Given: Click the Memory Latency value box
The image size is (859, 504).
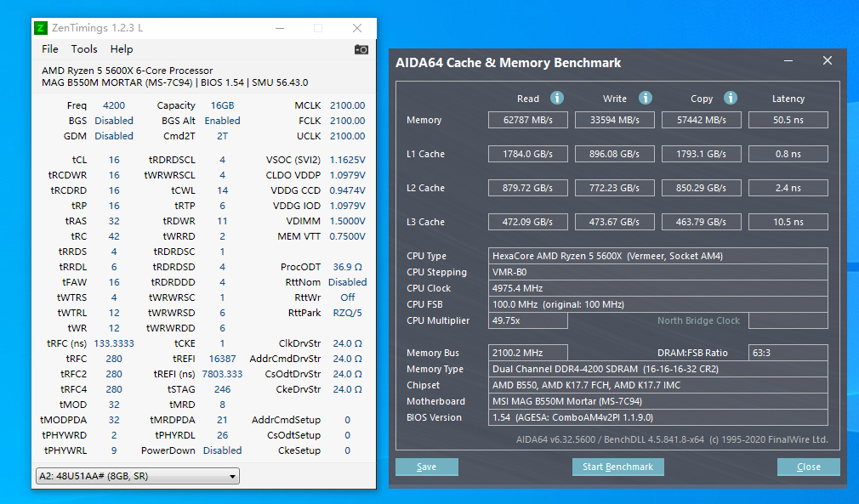Looking at the screenshot, I should pos(788,120).
